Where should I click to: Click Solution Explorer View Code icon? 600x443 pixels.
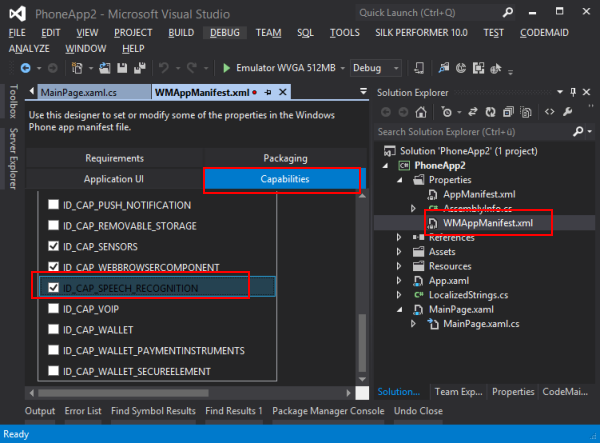click(x=549, y=112)
